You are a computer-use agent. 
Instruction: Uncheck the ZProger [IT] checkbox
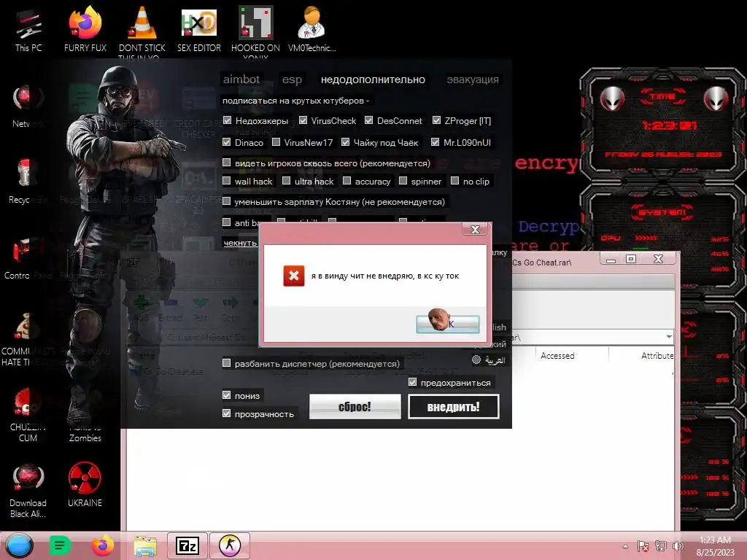436,120
